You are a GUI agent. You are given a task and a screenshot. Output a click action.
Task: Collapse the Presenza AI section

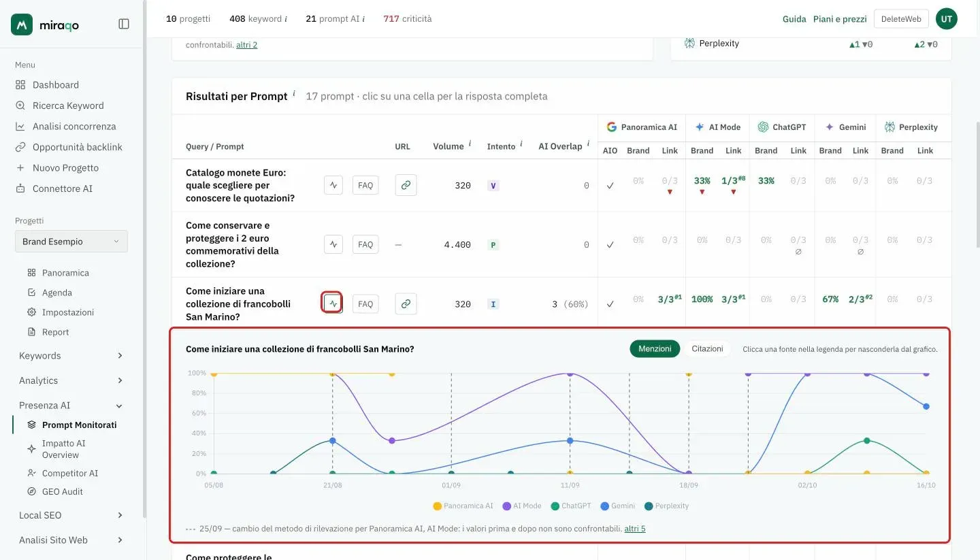[71, 406]
